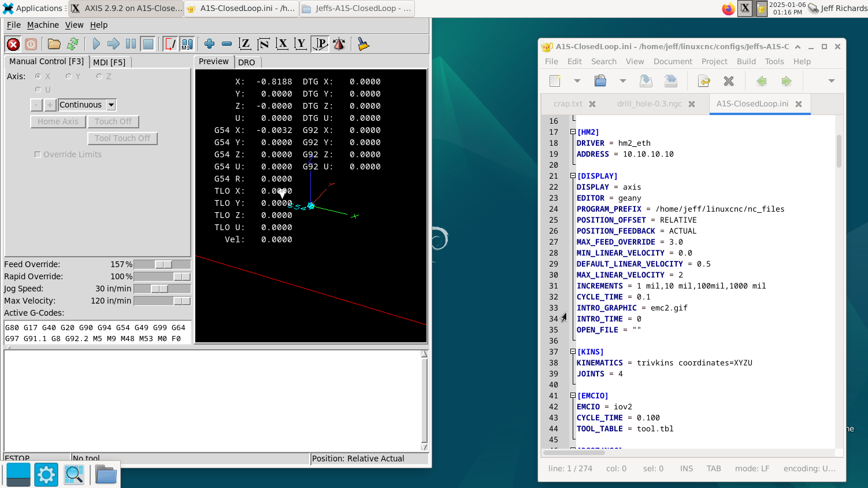Toggle Skip lines with slash icon
The image size is (868, 488).
coord(170,44)
